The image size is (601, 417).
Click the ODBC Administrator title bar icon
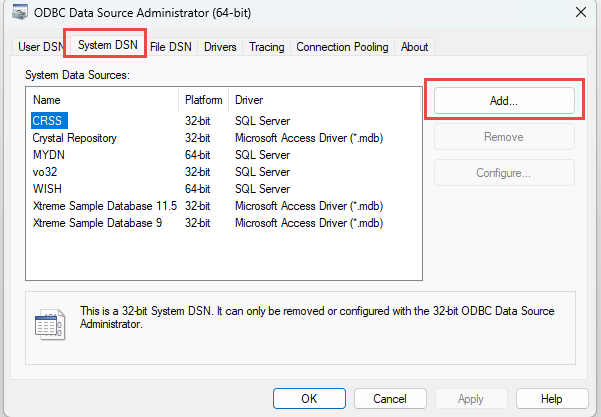(18, 12)
